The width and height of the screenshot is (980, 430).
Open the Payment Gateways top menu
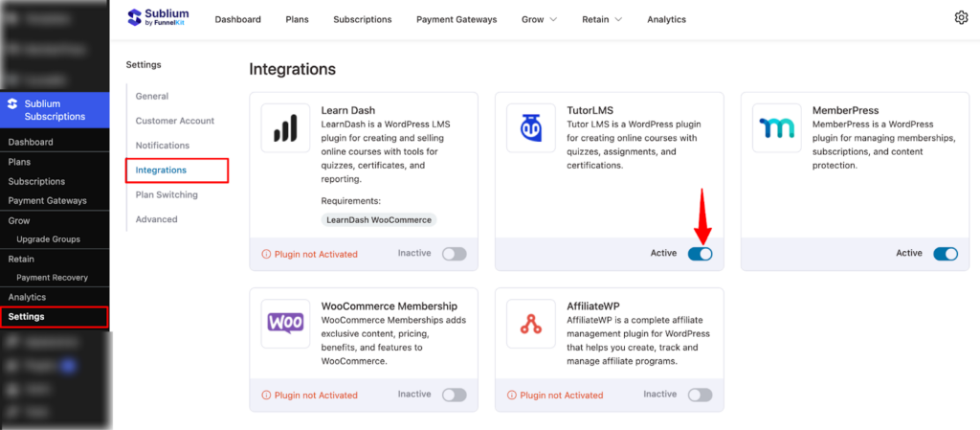click(x=456, y=19)
